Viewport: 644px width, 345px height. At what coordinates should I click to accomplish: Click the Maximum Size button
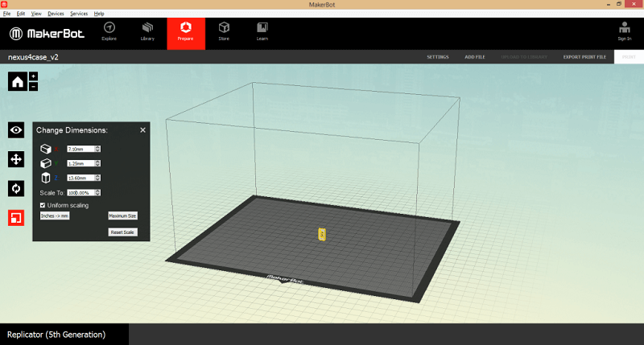click(122, 216)
